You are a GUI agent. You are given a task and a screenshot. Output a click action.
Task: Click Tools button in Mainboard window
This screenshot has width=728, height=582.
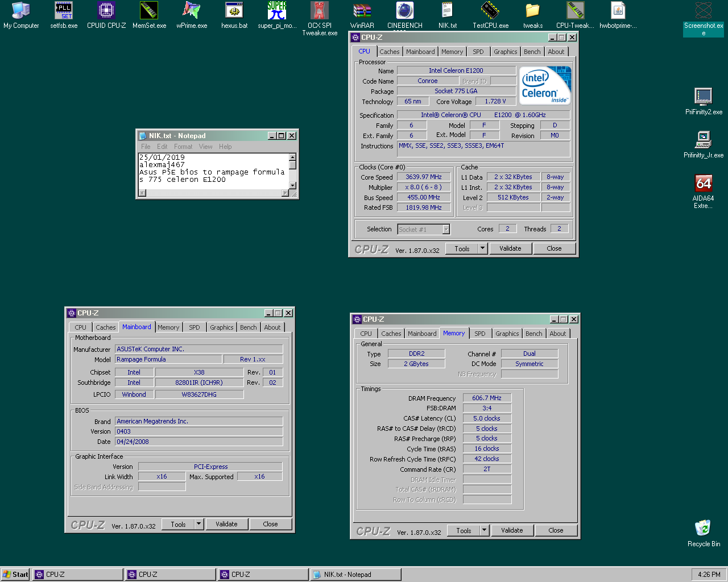point(179,524)
